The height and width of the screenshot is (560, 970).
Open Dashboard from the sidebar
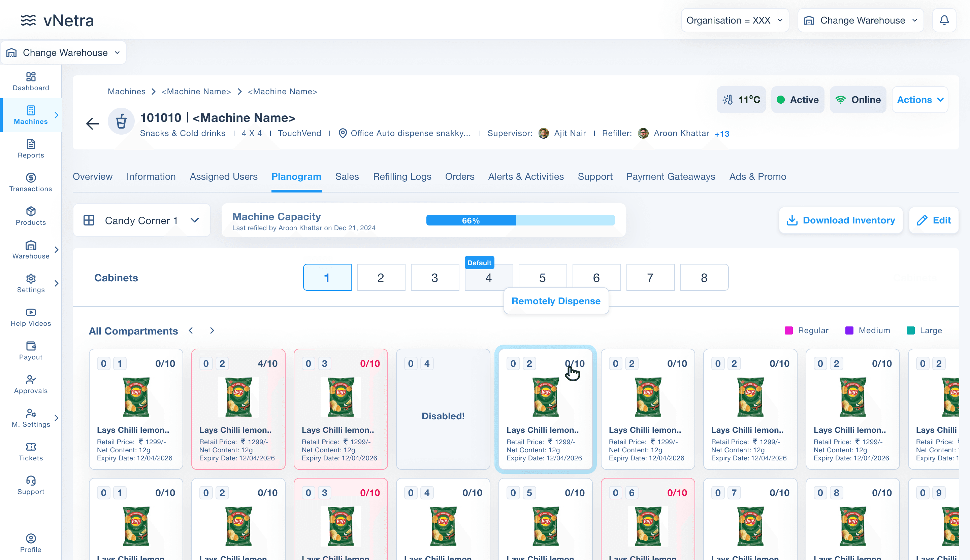point(31,81)
